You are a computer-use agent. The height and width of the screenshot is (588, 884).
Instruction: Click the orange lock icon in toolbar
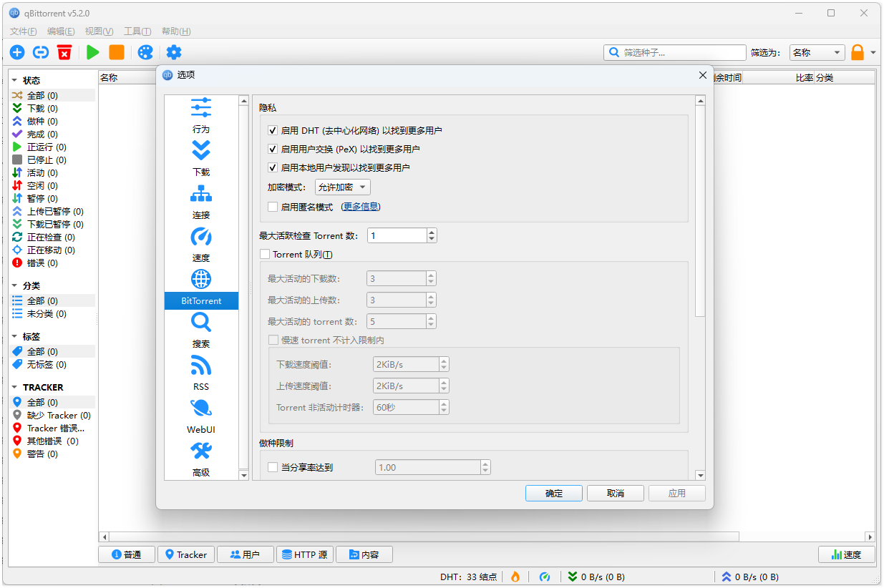click(858, 52)
